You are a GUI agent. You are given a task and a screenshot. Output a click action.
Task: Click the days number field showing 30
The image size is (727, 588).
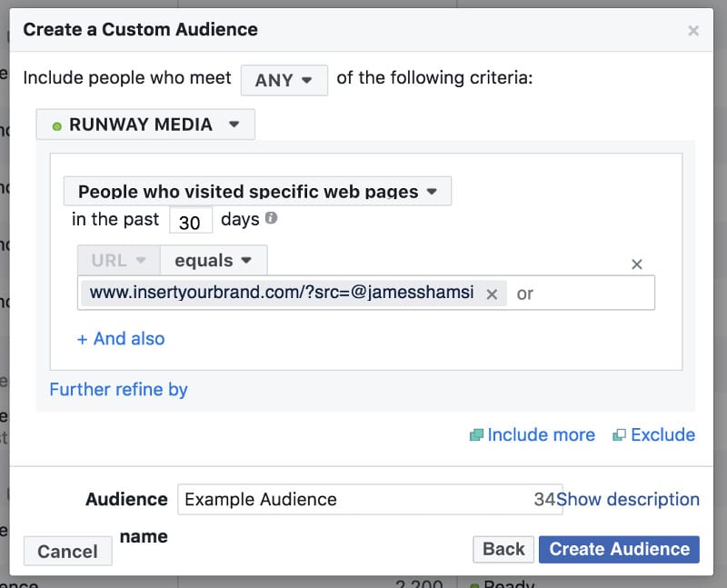coord(191,221)
